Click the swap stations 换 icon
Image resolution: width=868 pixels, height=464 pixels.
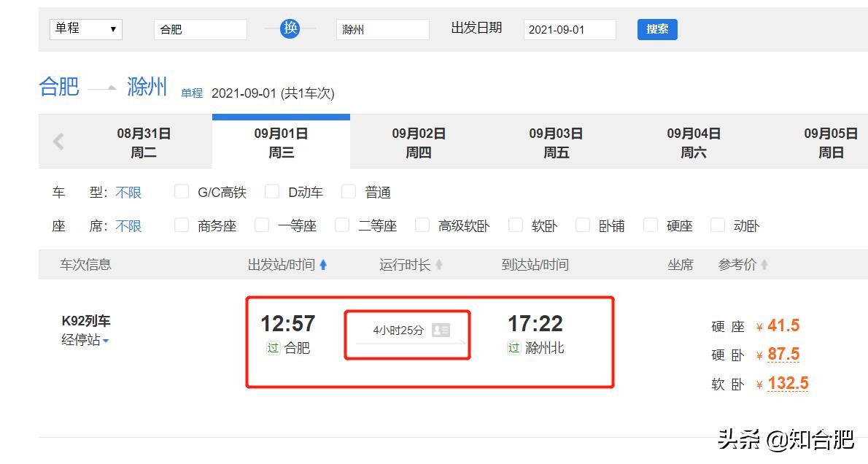[x=290, y=28]
